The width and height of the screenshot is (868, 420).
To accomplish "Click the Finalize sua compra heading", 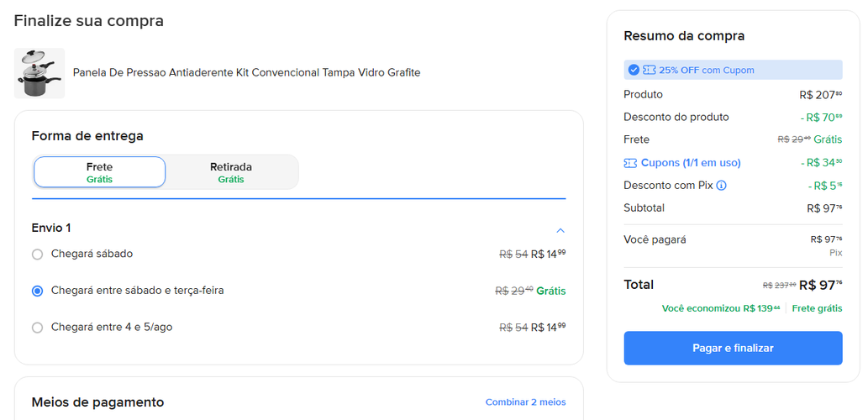I will [88, 21].
